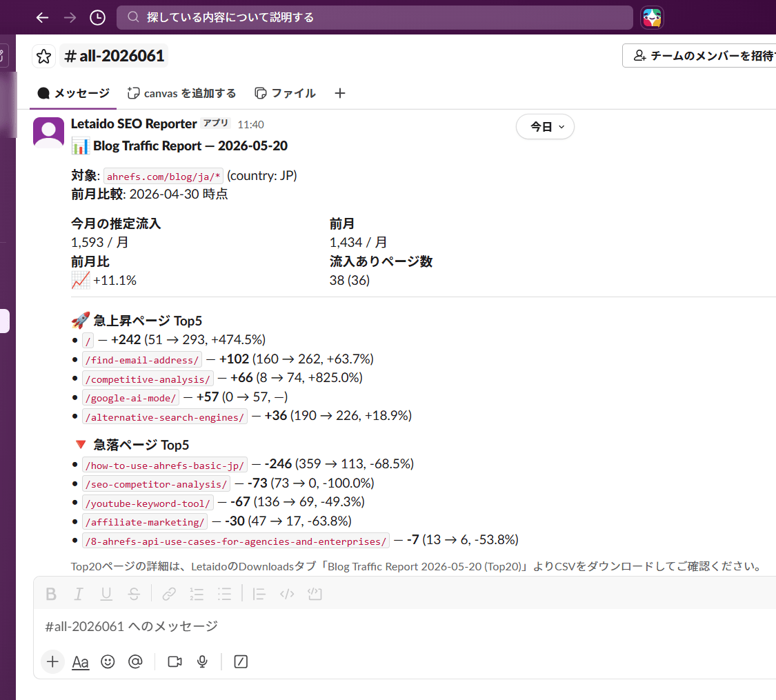Screen dimensions: 776x700
Task: Click ahrefs.com/blog/ja/* code text
Action: (x=163, y=177)
